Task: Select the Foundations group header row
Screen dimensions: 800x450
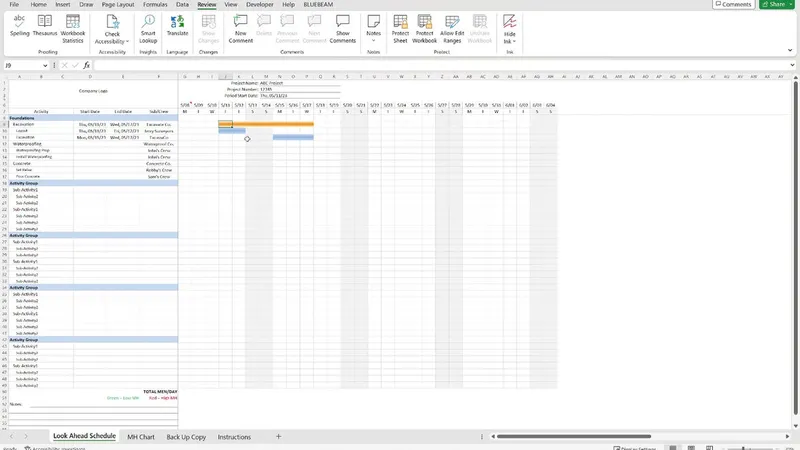Action: tap(93, 118)
